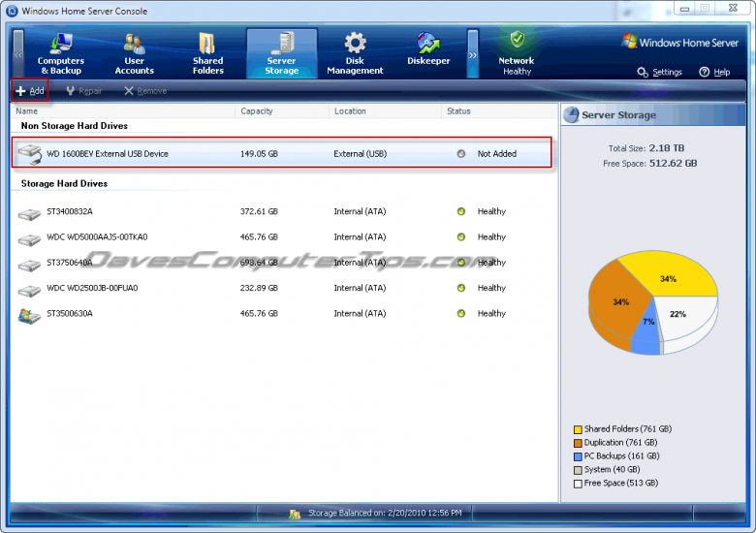The image size is (756, 533).
Task: Switch to the User Accounts tab
Action: pyautogui.click(x=134, y=53)
